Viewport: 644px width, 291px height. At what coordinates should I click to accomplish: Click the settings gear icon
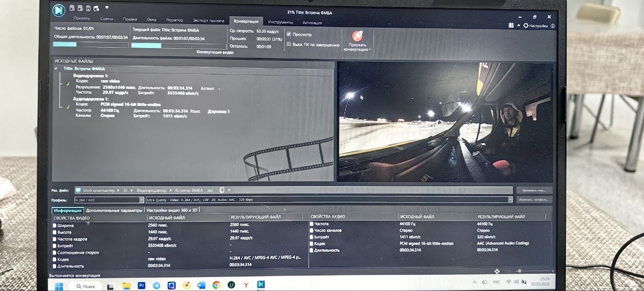point(526,26)
